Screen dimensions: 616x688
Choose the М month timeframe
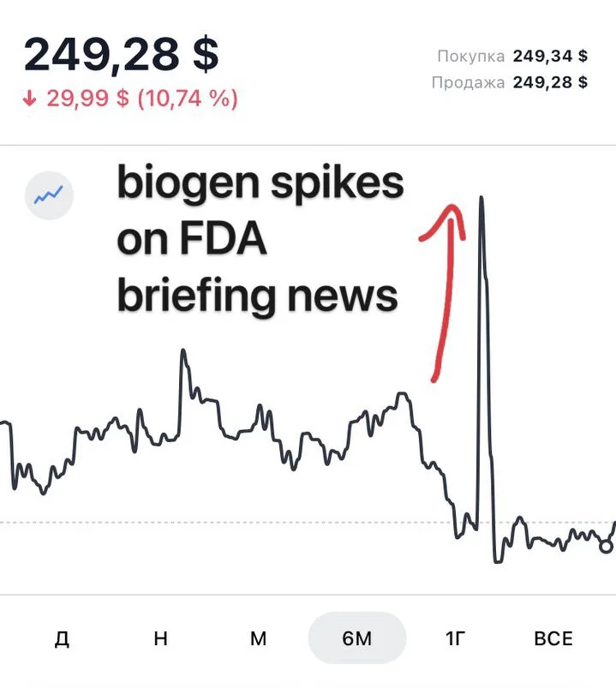[259, 638]
